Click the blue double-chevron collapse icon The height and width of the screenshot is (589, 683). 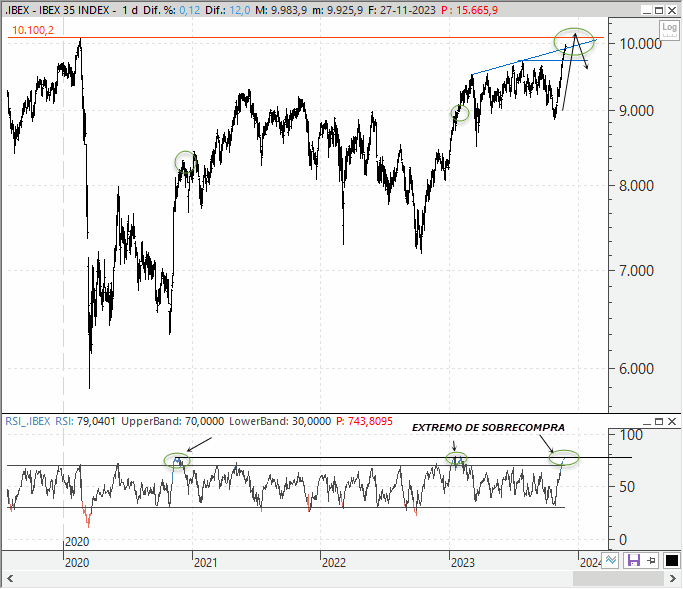click(611, 560)
